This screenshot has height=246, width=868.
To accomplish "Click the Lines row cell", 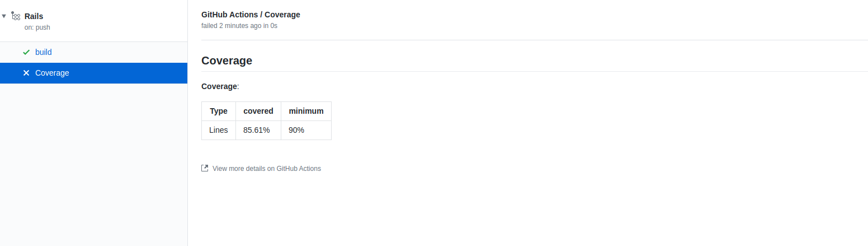I will (219, 130).
